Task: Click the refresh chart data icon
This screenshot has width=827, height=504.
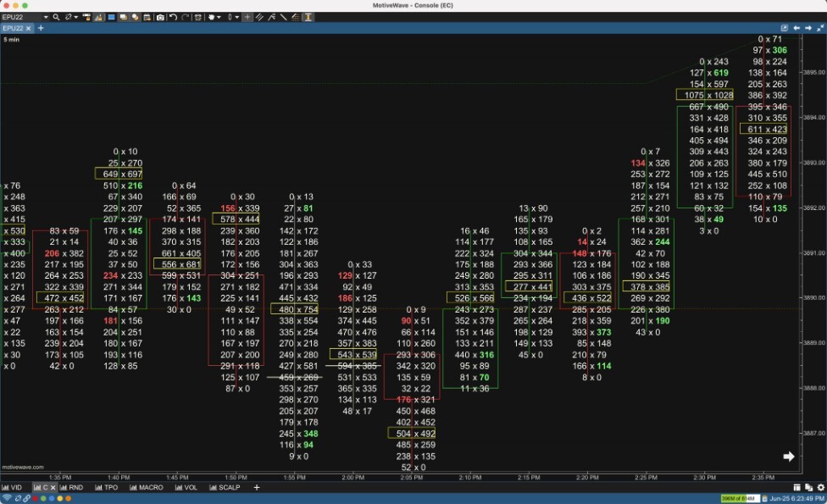Action: 197,17
